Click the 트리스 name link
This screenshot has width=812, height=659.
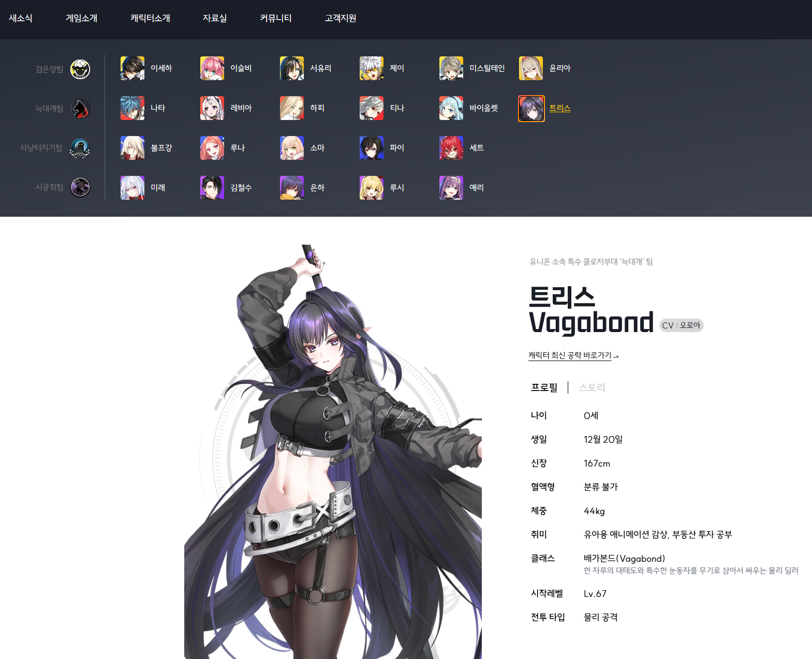point(560,108)
